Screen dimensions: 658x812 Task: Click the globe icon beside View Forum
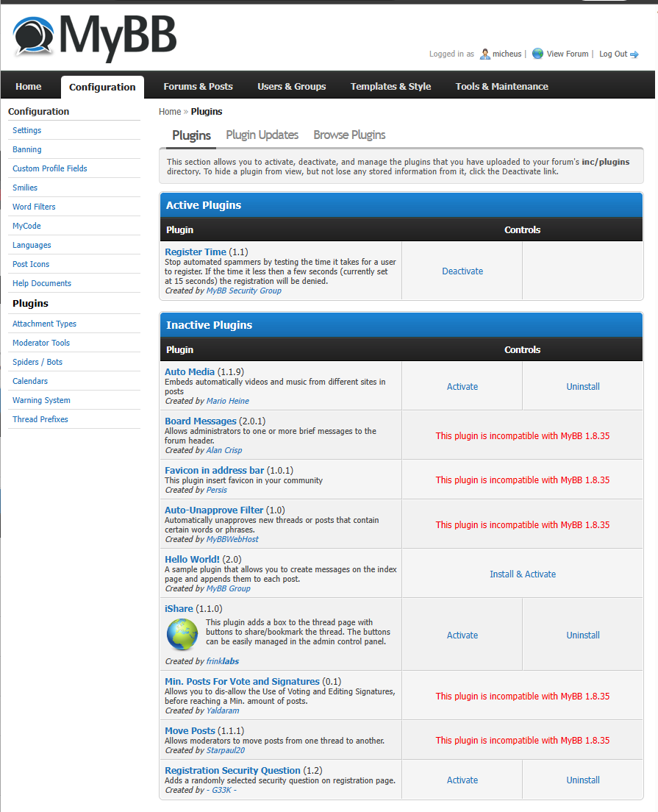(538, 54)
